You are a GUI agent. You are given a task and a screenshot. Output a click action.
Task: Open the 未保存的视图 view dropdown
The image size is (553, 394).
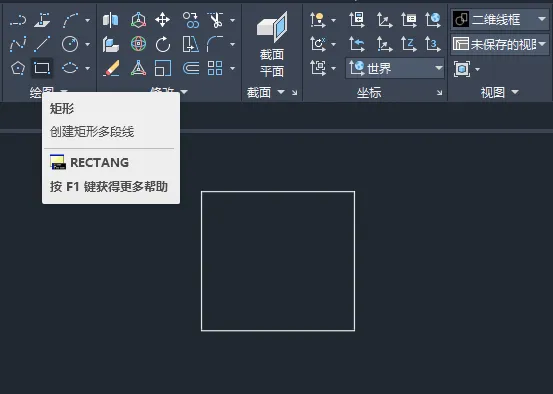500,44
